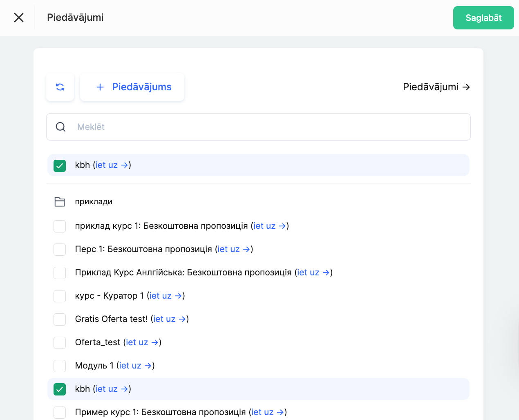Screen dimensions: 519x420
Task: Go to Gratis Oferta test! via 'iet uz'
Action: [x=169, y=319]
